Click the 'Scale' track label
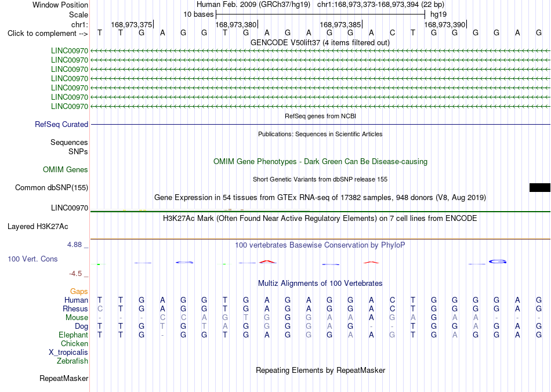 pos(78,14)
